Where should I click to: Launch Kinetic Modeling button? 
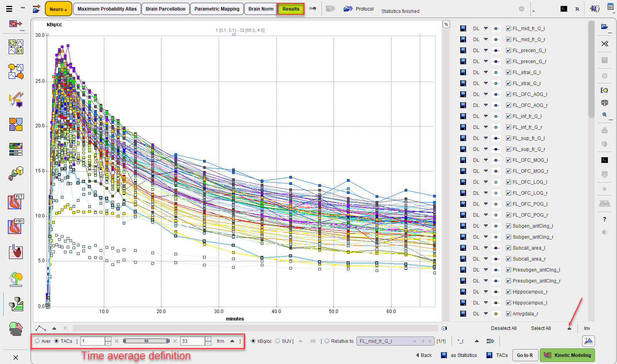(x=567, y=355)
